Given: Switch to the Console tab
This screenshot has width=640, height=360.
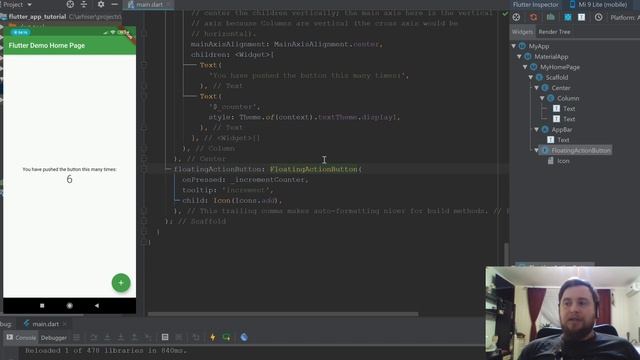Looking at the screenshot, I should pyautogui.click(x=21, y=338).
